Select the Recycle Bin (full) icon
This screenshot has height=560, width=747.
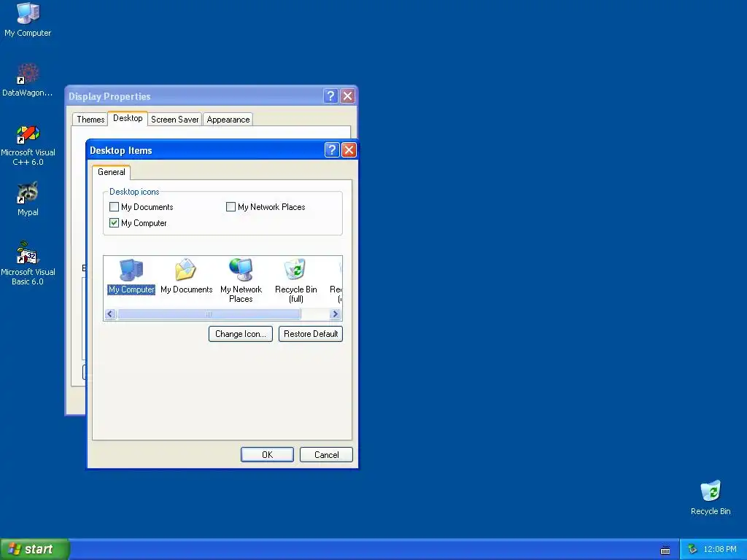click(x=296, y=281)
